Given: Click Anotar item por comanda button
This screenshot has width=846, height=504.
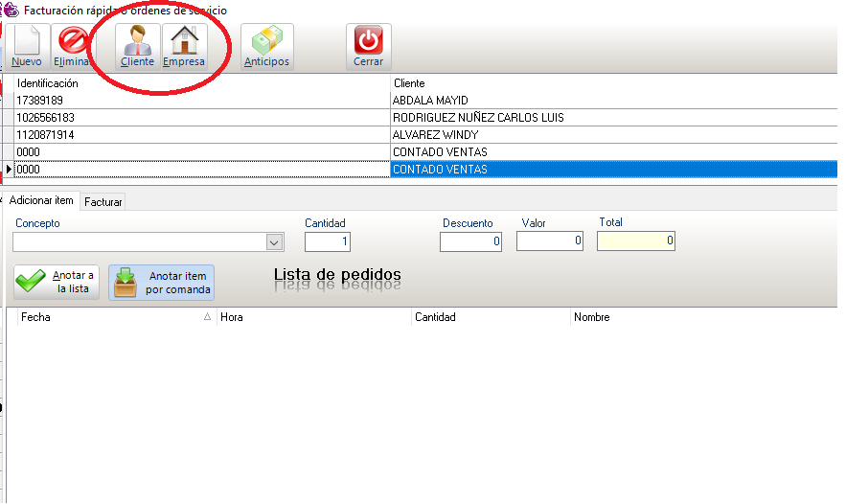Looking at the screenshot, I should (x=161, y=282).
